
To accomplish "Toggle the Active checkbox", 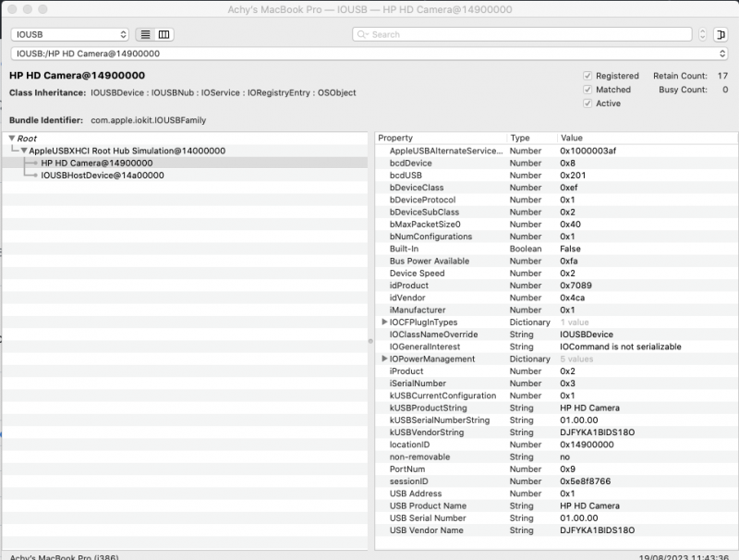I will click(588, 103).
